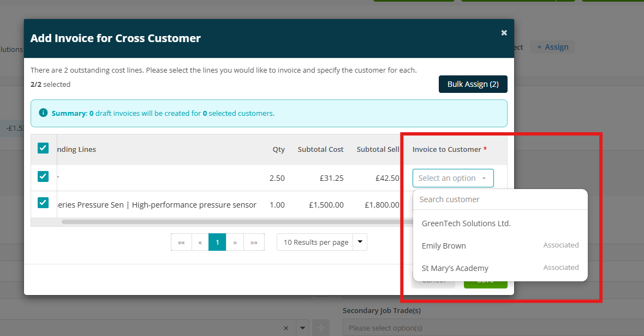Click the + Assign link in the background page

coord(552,47)
